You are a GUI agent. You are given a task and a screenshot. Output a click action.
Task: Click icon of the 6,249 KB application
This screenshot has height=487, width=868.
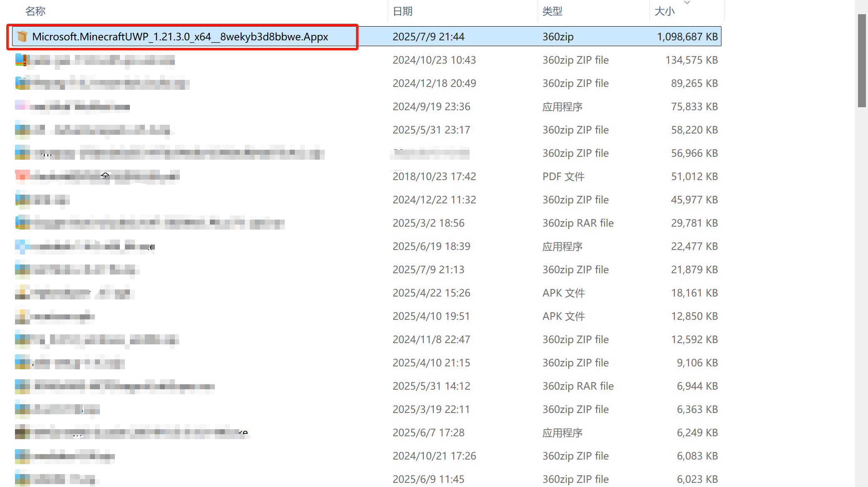22,433
